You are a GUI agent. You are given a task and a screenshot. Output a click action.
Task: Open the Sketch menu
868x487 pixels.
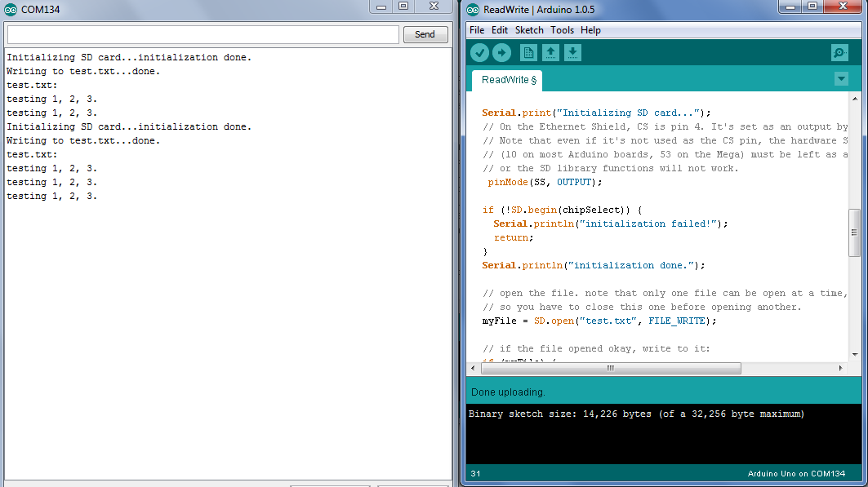(x=529, y=30)
